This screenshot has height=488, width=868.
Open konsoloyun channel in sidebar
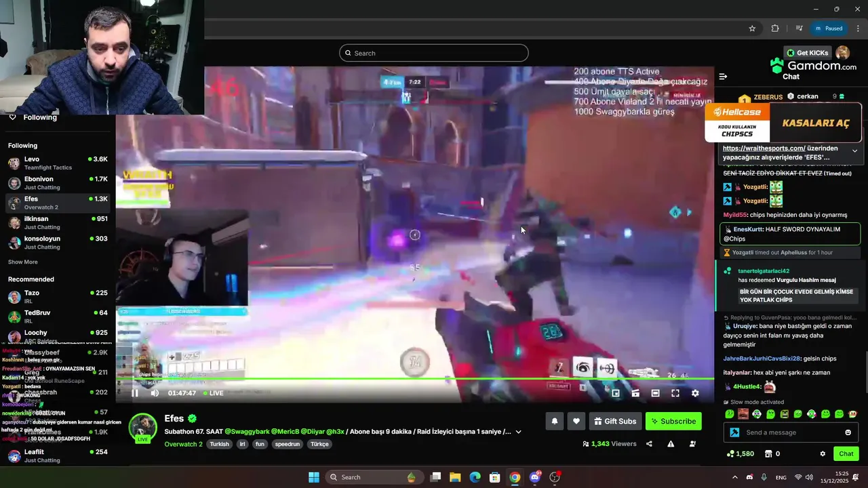click(58, 243)
